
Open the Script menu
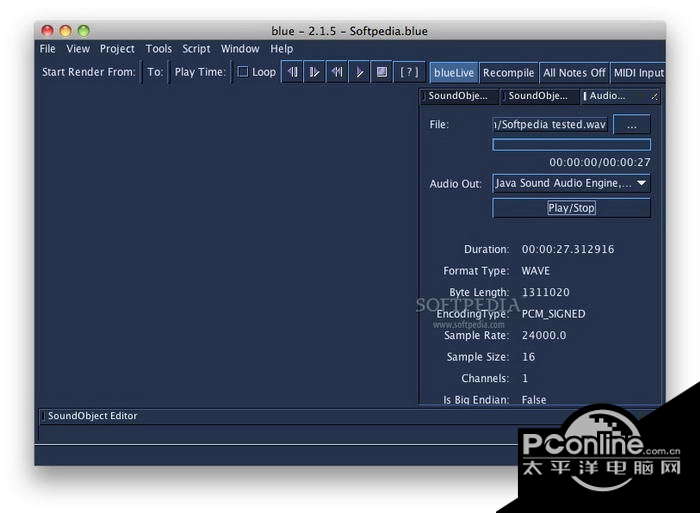click(x=196, y=49)
